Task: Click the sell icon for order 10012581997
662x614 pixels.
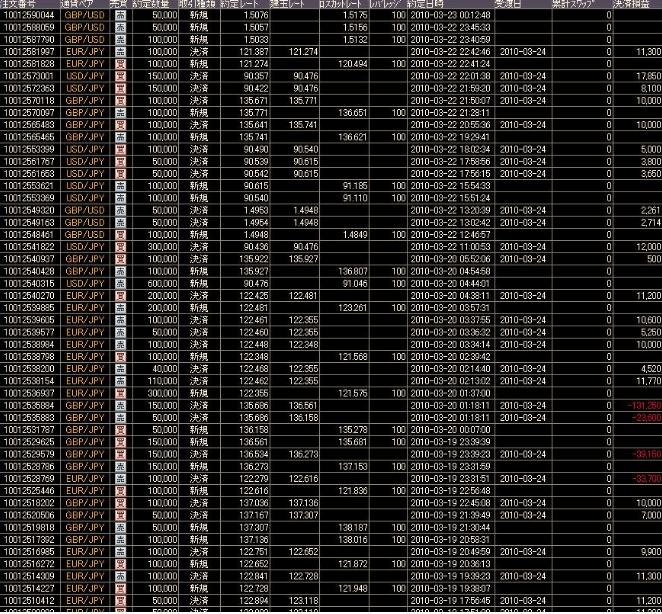Action: [x=119, y=50]
